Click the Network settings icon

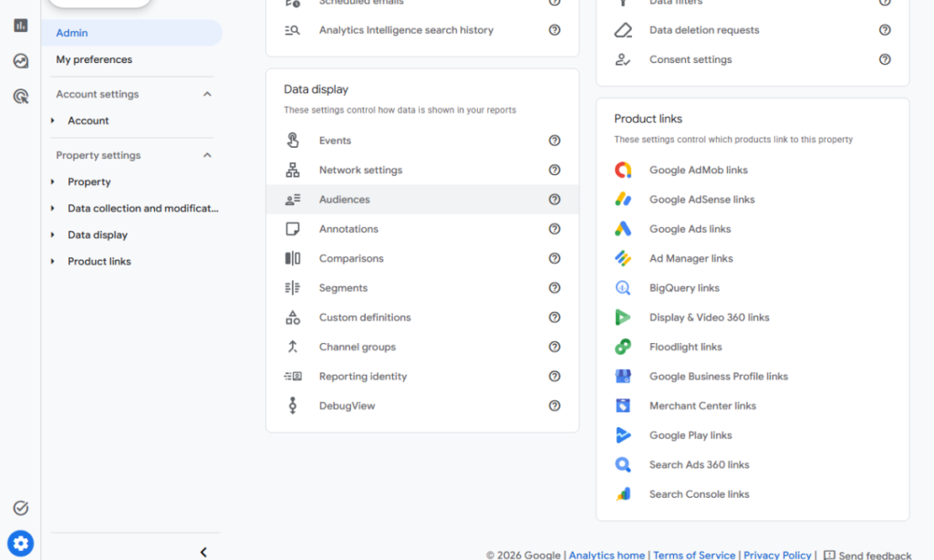click(x=293, y=170)
